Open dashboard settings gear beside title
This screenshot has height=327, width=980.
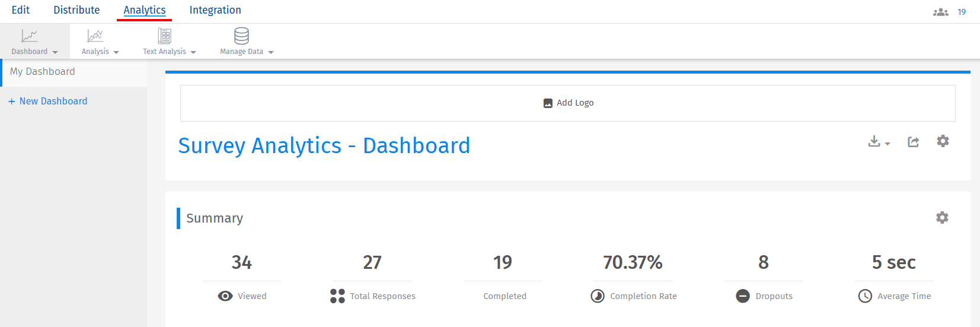click(943, 141)
